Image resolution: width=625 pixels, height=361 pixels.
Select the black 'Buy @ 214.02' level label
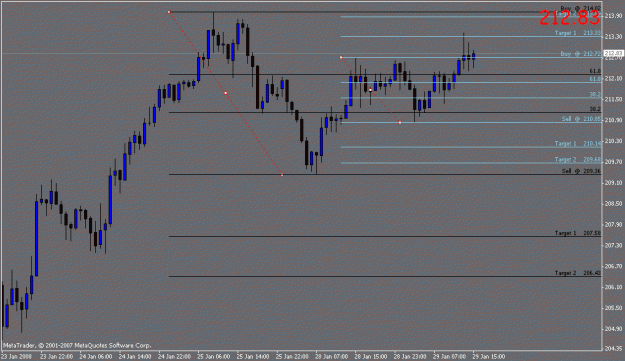580,8
